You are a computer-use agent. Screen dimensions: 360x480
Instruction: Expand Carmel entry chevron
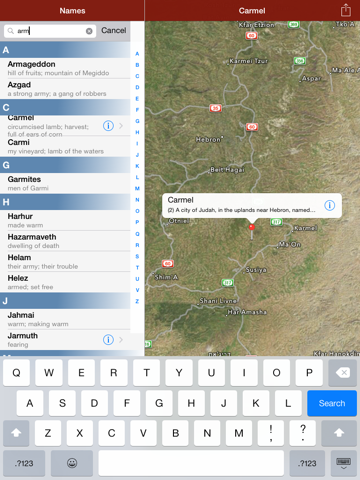(x=121, y=126)
